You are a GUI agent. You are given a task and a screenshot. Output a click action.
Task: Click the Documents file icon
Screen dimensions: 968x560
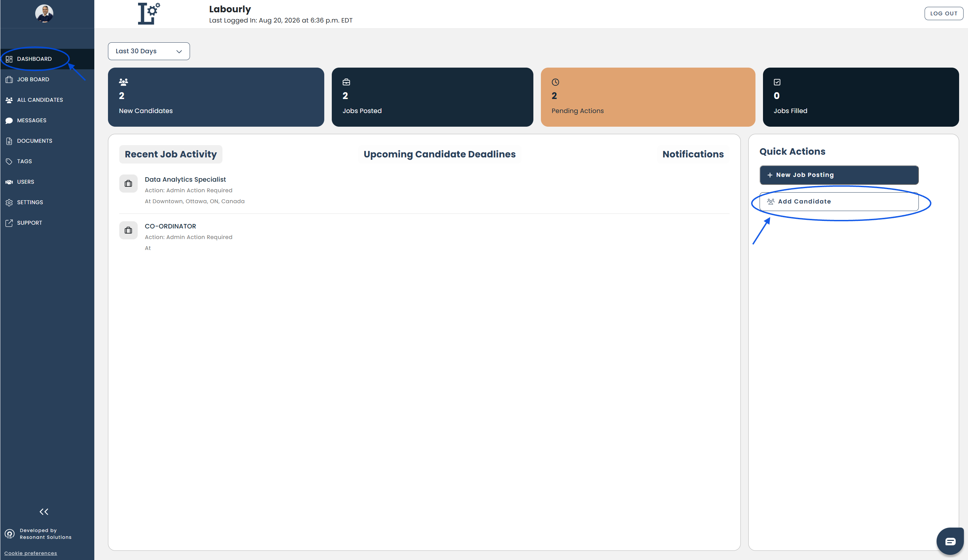pyautogui.click(x=9, y=141)
